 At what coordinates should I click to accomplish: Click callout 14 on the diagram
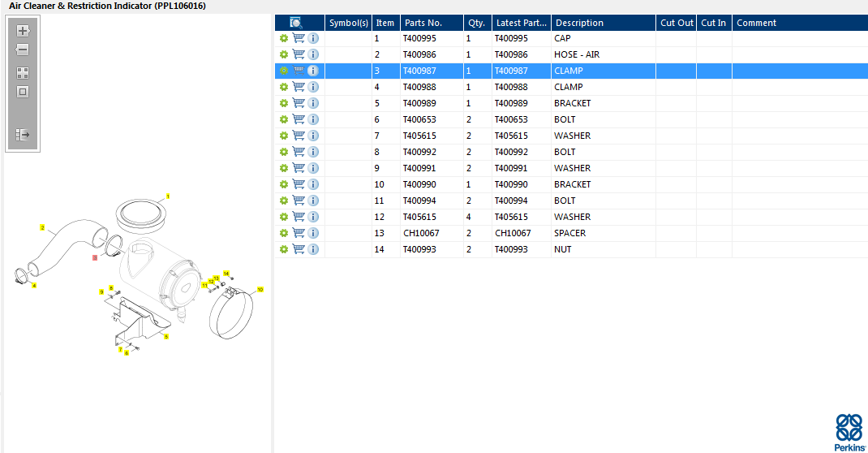[226, 274]
